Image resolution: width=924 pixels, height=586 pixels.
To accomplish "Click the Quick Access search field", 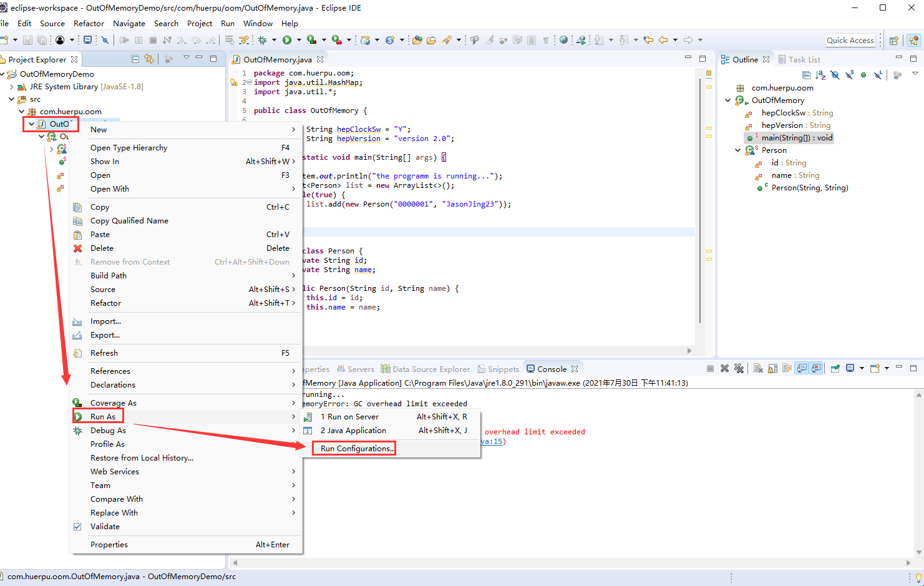I will 850,41.
